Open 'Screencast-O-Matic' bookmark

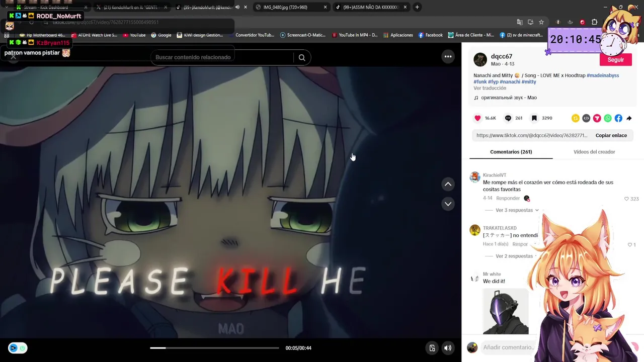303,35
